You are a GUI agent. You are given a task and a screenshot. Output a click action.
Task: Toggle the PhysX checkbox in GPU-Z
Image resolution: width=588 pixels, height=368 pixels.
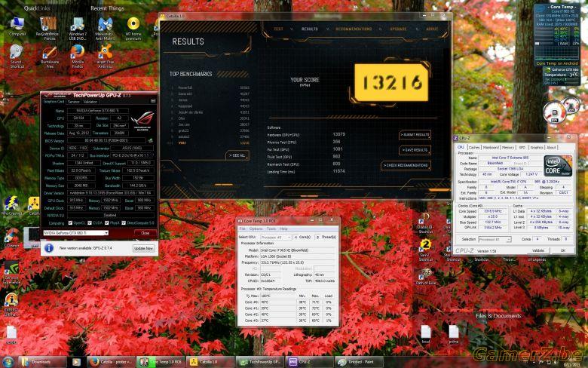tap(106, 222)
